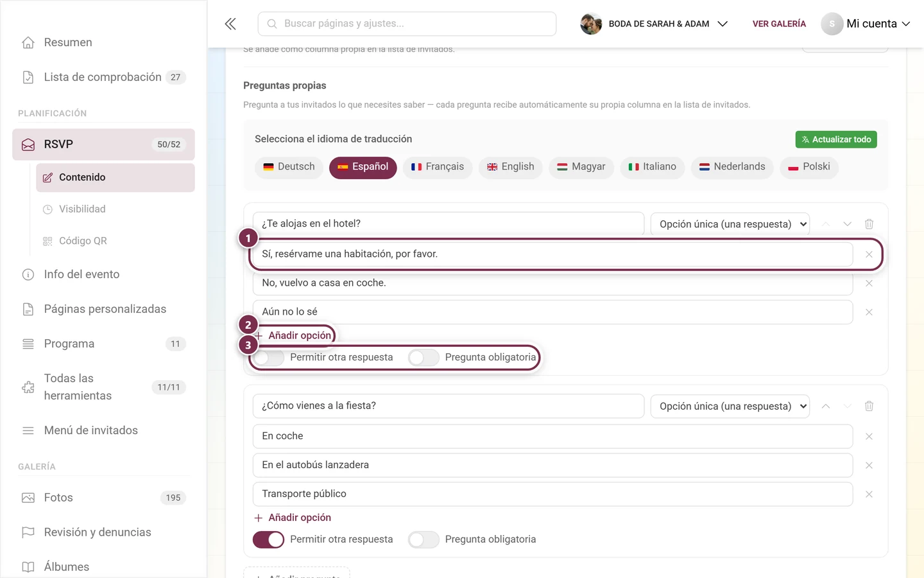This screenshot has height=578, width=924.
Task: Select the Français language tab
Action: (x=438, y=167)
